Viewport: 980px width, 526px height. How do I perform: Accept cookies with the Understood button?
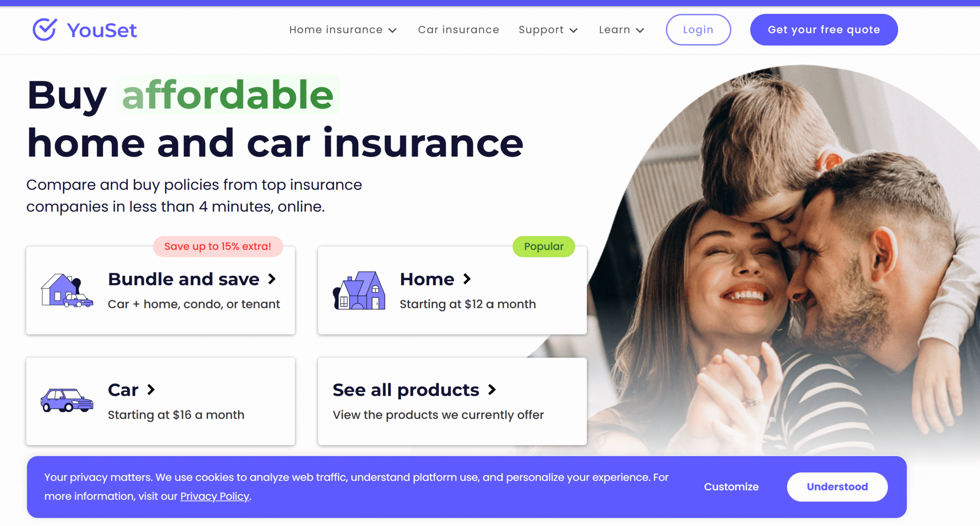[837, 487]
